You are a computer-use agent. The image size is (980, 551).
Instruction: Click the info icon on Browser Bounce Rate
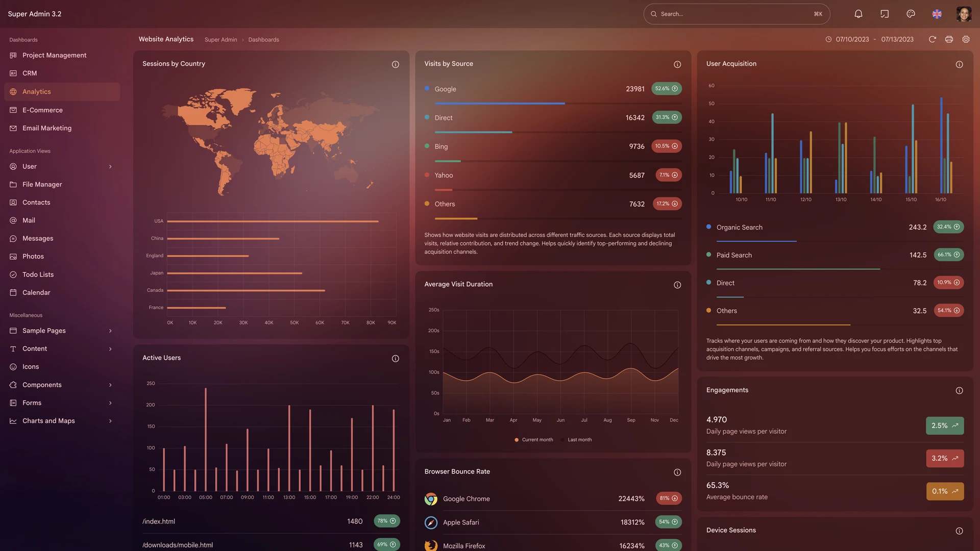pos(677,472)
